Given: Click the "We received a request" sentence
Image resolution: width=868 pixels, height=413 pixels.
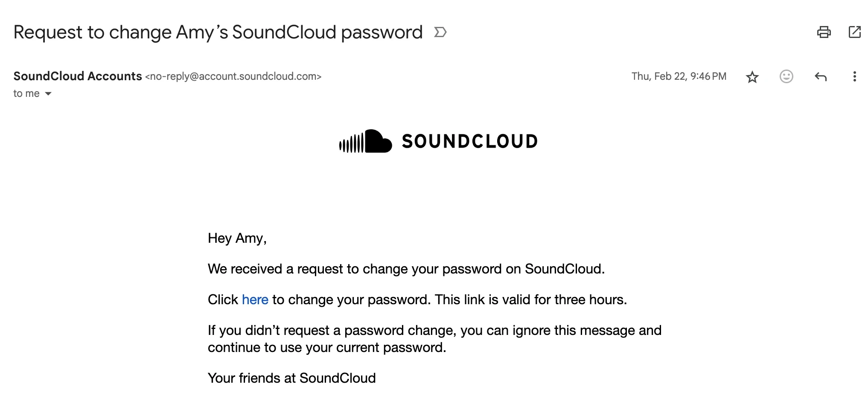Looking at the screenshot, I should [406, 269].
